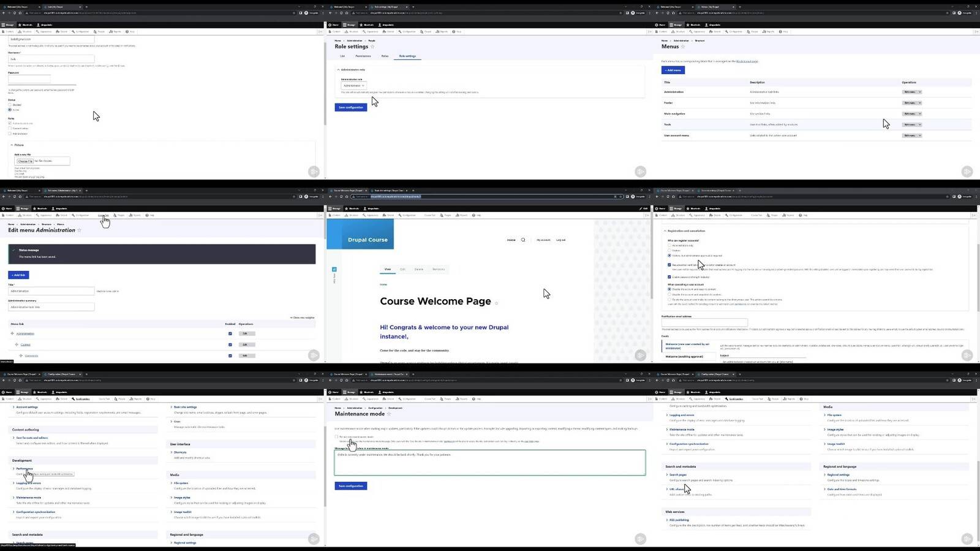The height and width of the screenshot is (551, 980).
Task: Open the Cron configuration link
Action: click(177, 422)
